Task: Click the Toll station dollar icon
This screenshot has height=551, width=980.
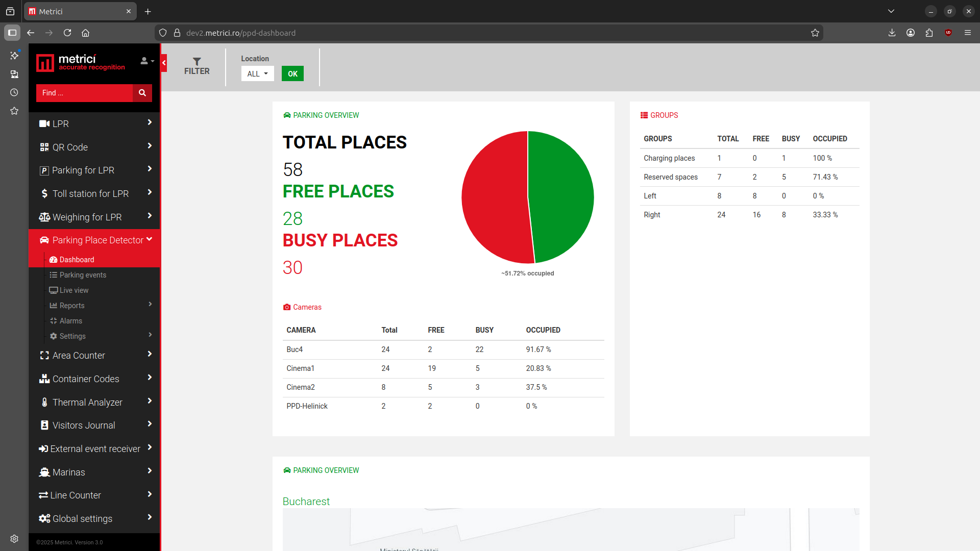Action: click(44, 194)
